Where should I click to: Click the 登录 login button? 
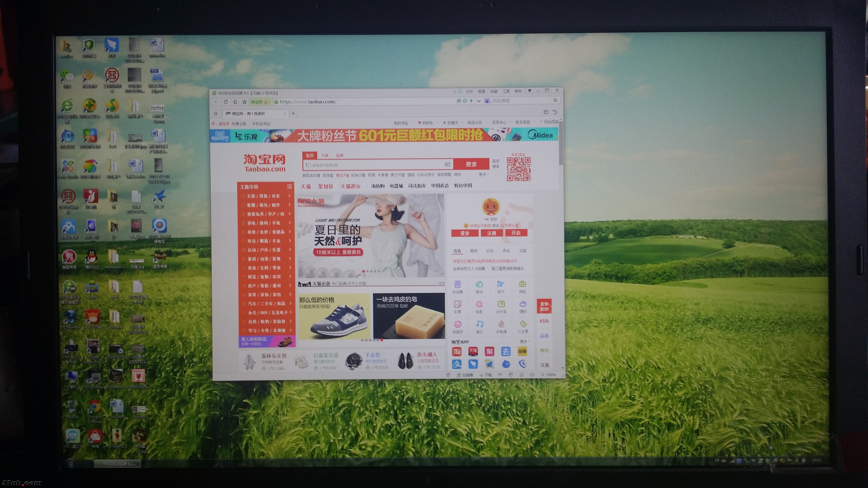point(465,233)
